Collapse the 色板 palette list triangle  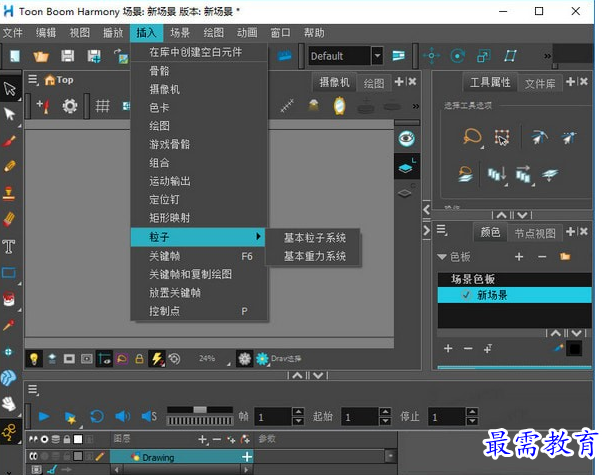pos(442,257)
